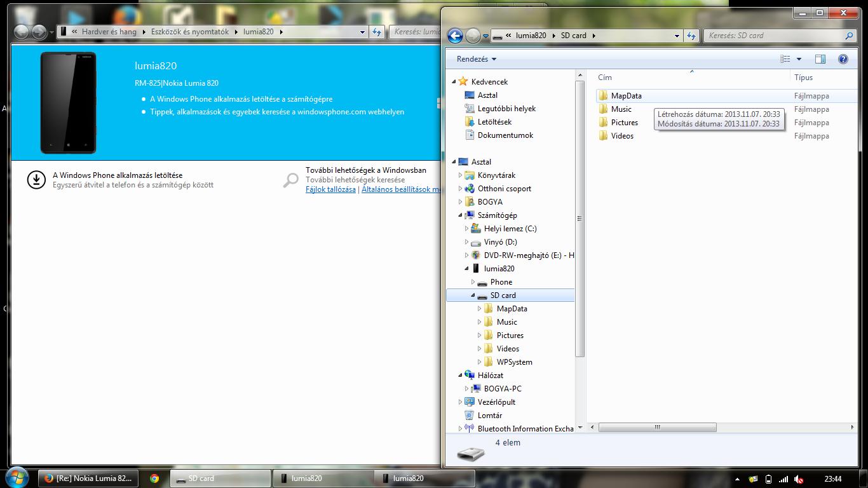
Task: Expand the MapData node in tree
Action: pos(479,309)
